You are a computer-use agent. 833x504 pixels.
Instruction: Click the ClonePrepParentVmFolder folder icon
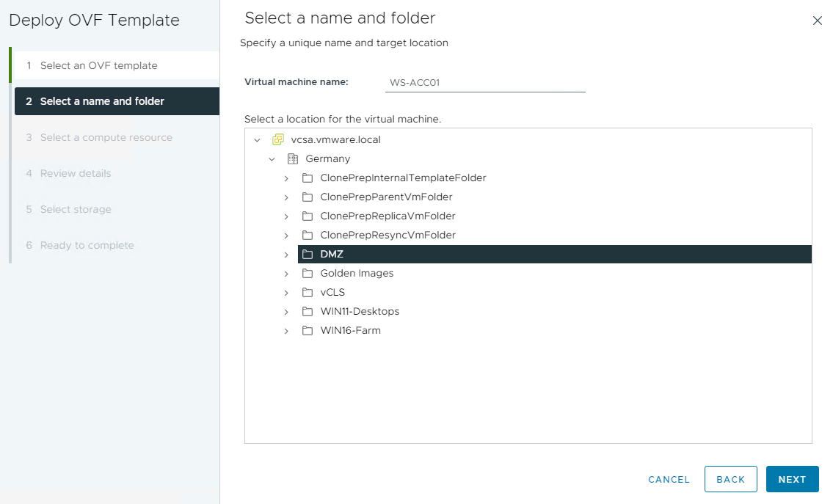click(307, 197)
